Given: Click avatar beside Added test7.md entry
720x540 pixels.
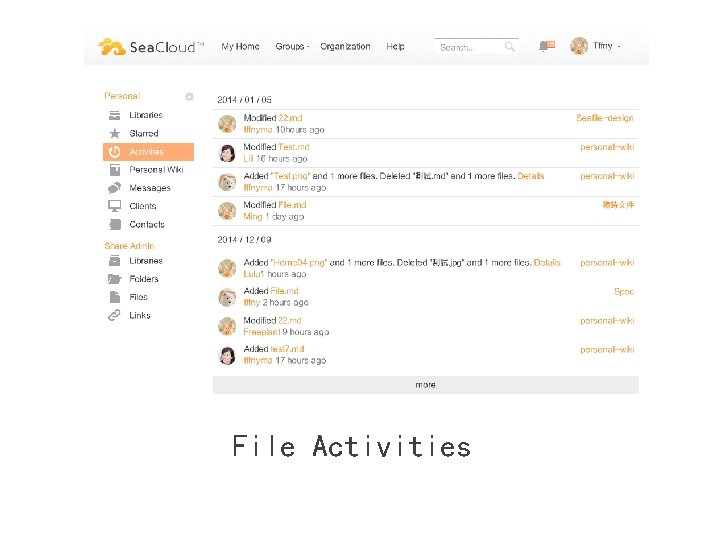Looking at the screenshot, I should 227,355.
